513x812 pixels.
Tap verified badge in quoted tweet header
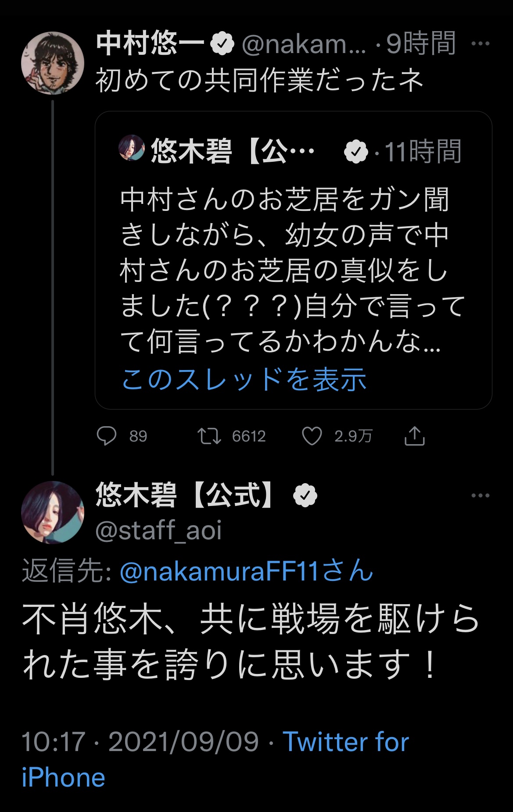[x=356, y=152]
